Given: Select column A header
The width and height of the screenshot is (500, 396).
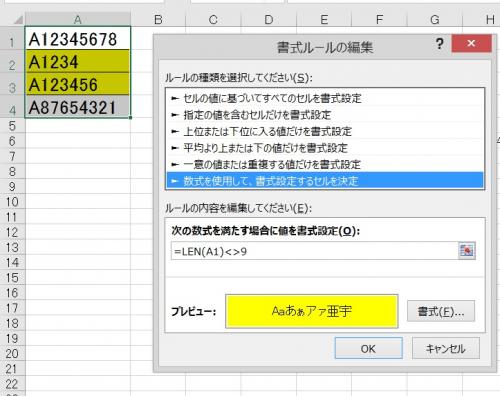Looking at the screenshot, I should (x=78, y=20).
